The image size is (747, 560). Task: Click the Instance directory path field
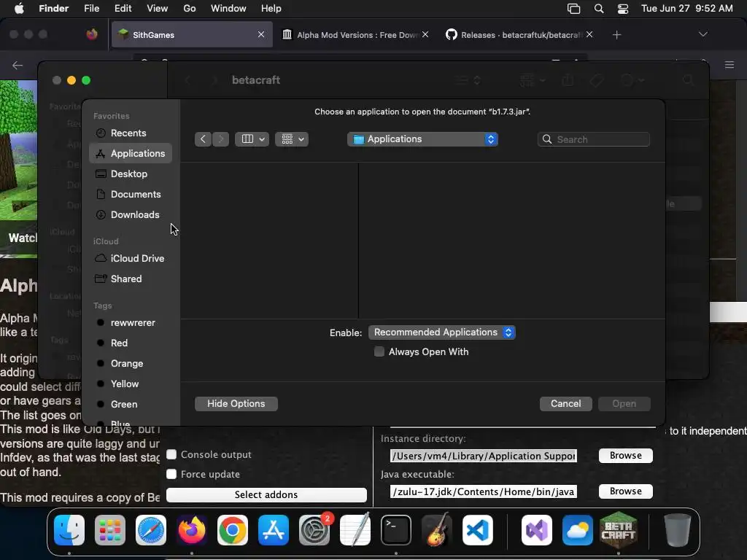[x=484, y=456]
